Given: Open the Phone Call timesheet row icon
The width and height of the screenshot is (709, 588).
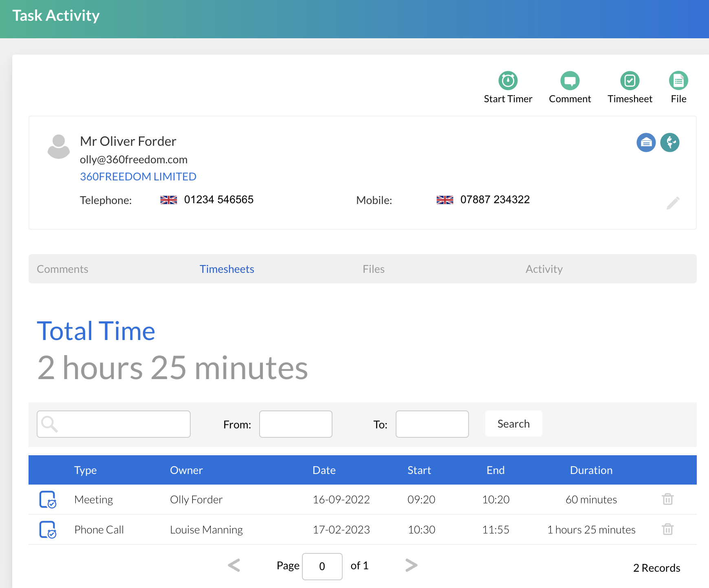Looking at the screenshot, I should pyautogui.click(x=48, y=529).
